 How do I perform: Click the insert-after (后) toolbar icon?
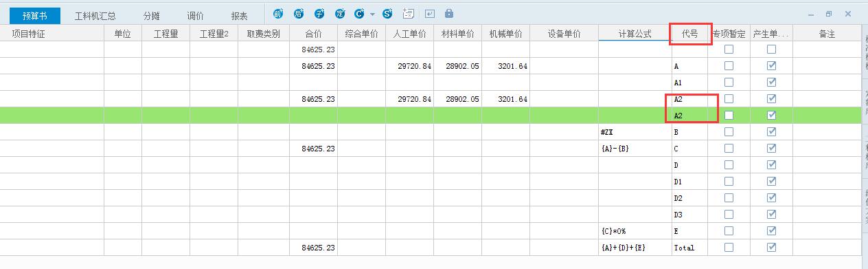coord(298,14)
